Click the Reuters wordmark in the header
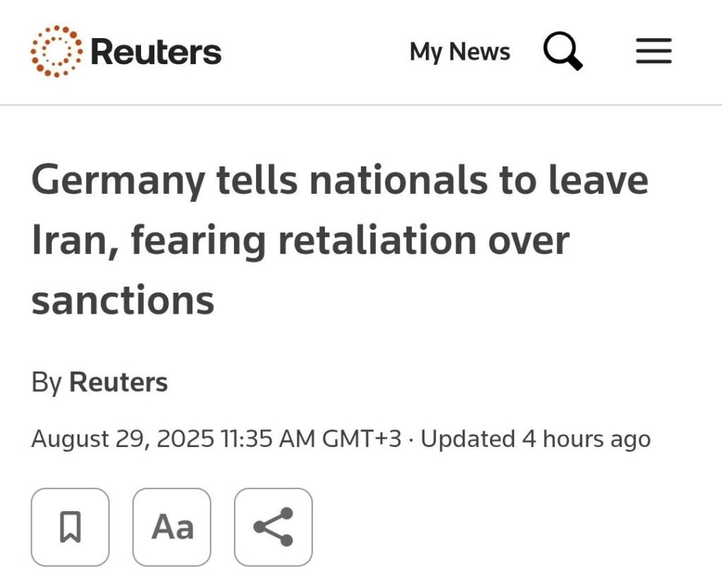 coord(156,51)
